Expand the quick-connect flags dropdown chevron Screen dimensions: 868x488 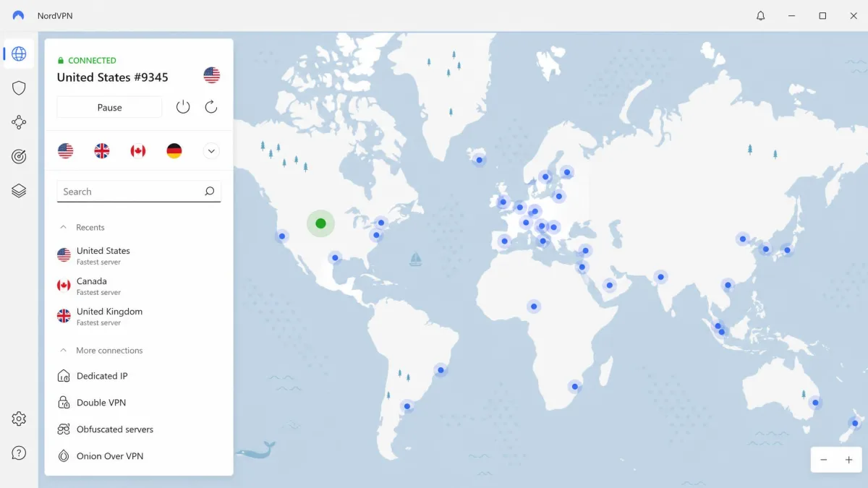click(x=211, y=151)
